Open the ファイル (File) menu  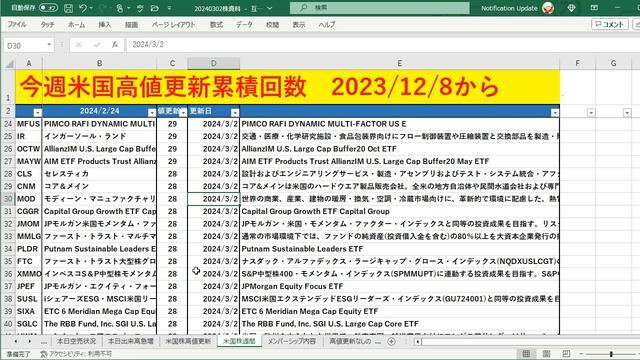point(17,24)
